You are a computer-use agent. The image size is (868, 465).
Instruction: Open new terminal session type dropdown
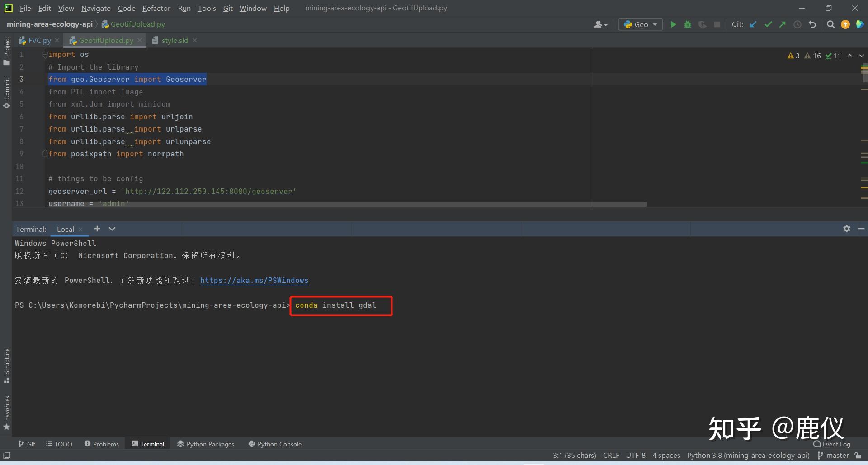(x=112, y=229)
